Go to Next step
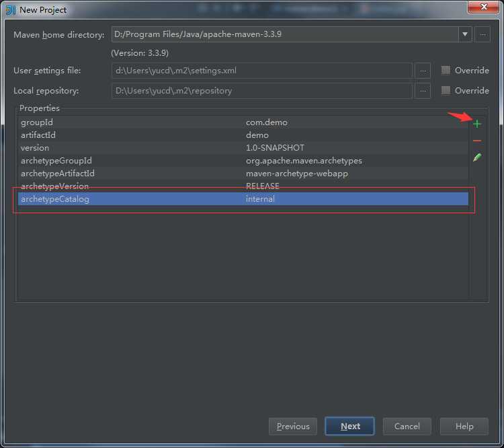Image resolution: width=504 pixels, height=448 pixels. click(x=349, y=426)
